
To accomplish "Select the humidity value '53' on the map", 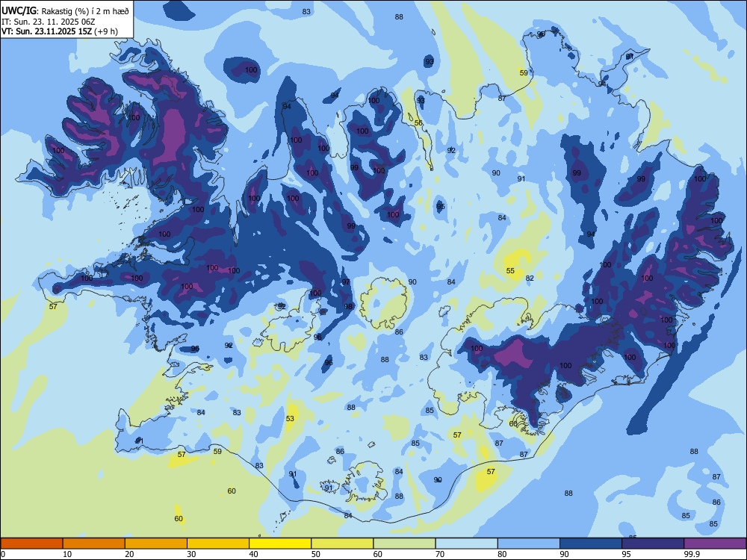I will pyautogui.click(x=290, y=419).
